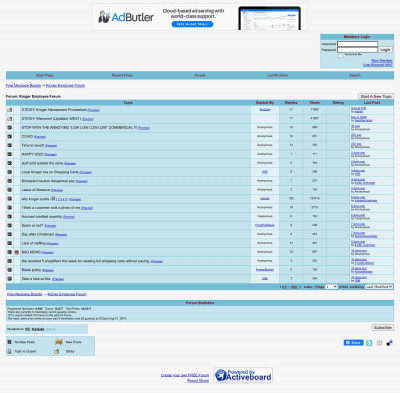Viewport: 400px width, 393px height.
Task: Click Preview link next to Spam or not
Action: click(50, 226)
